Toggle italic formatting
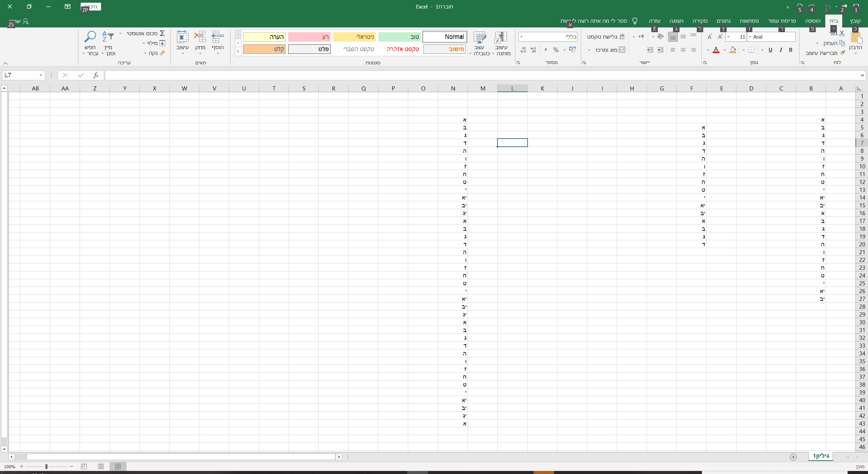This screenshot has width=868, height=474. pos(781,50)
